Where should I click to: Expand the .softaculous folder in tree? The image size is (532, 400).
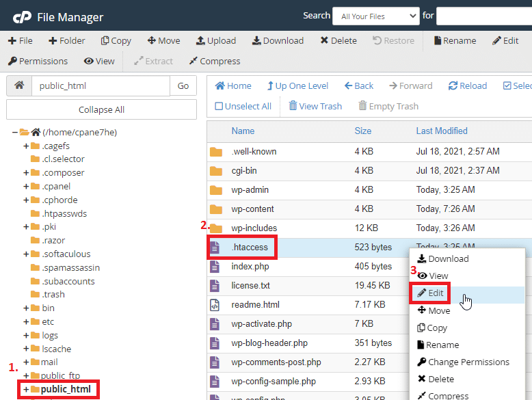[26, 254]
